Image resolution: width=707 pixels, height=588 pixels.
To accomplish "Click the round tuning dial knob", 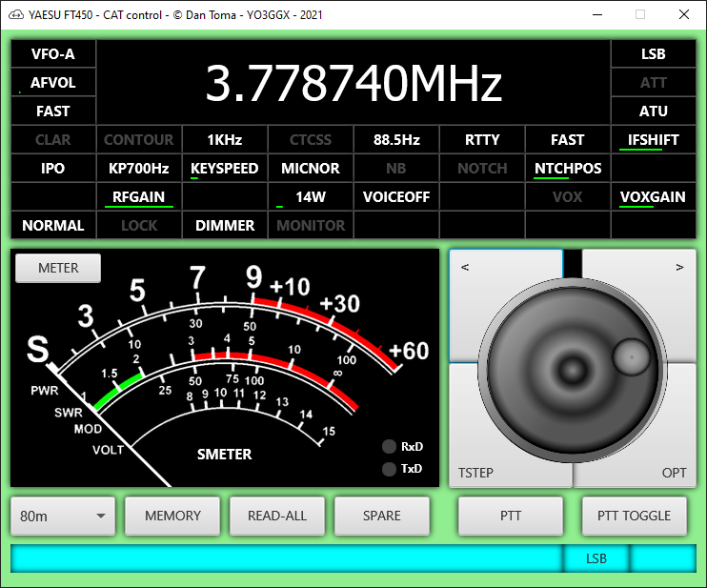I will (x=573, y=370).
